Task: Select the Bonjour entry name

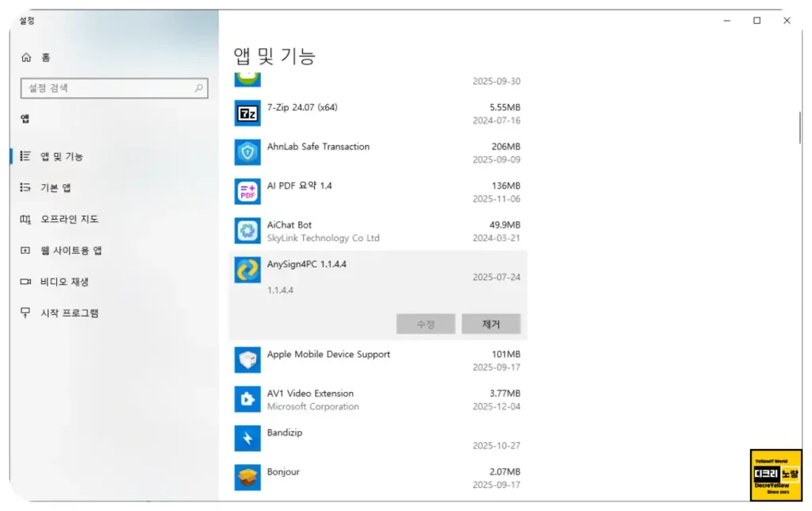Action: pyautogui.click(x=283, y=471)
